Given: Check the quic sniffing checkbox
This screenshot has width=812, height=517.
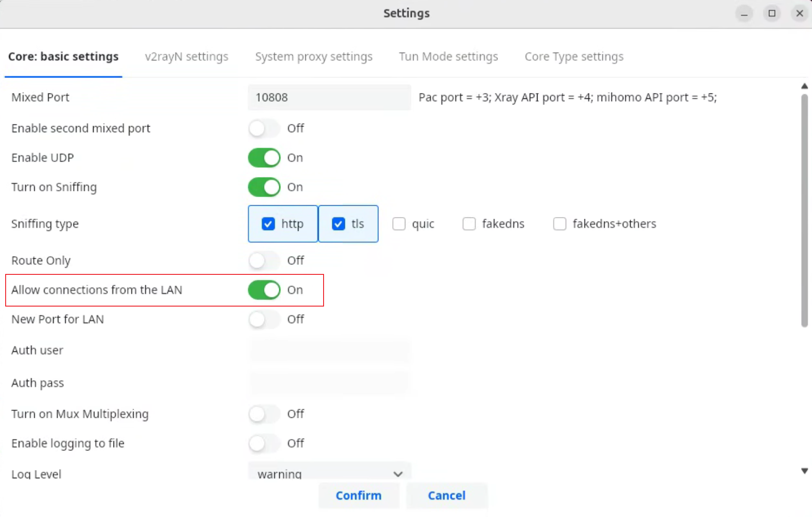Looking at the screenshot, I should pyautogui.click(x=399, y=224).
